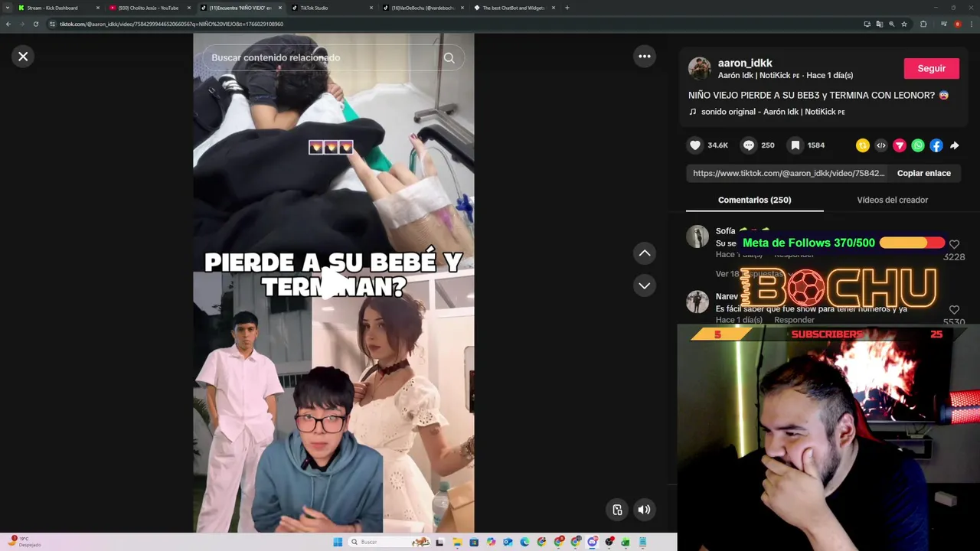Repost the video using the yellow icon

click(x=863, y=145)
